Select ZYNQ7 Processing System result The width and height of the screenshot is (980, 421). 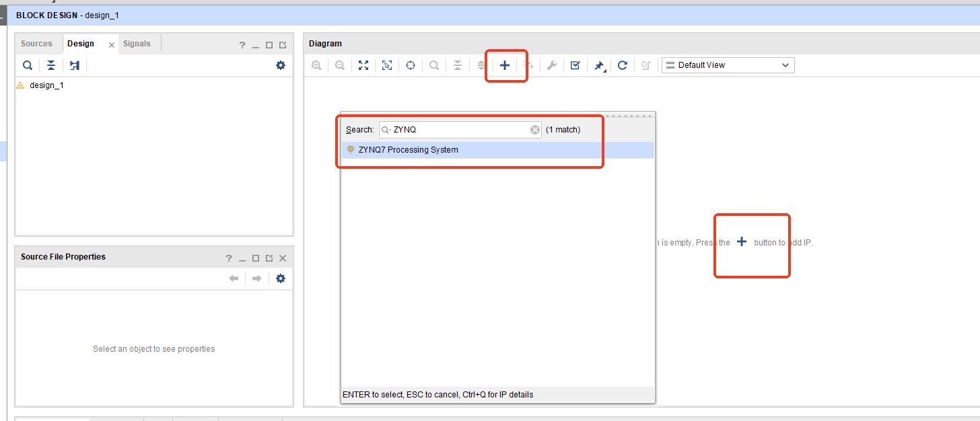[x=497, y=150]
